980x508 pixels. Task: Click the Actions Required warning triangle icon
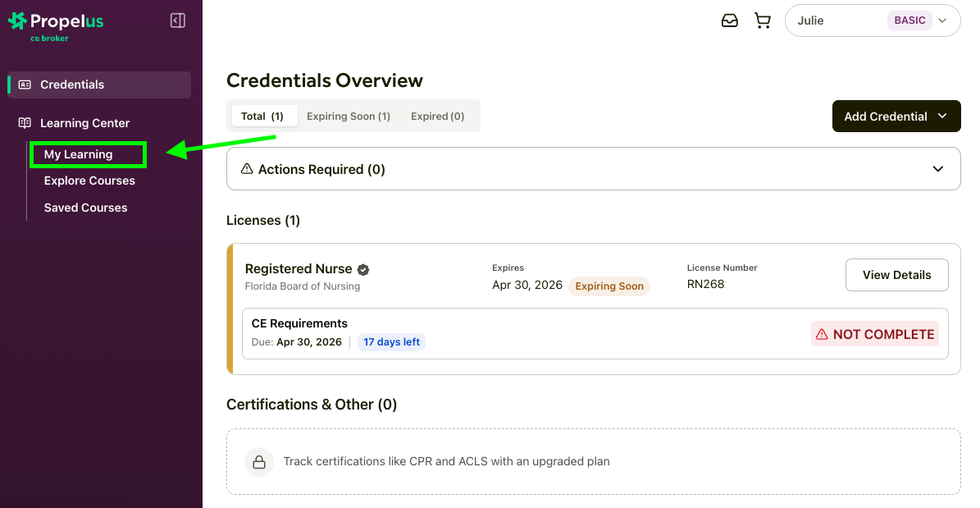coord(246,169)
